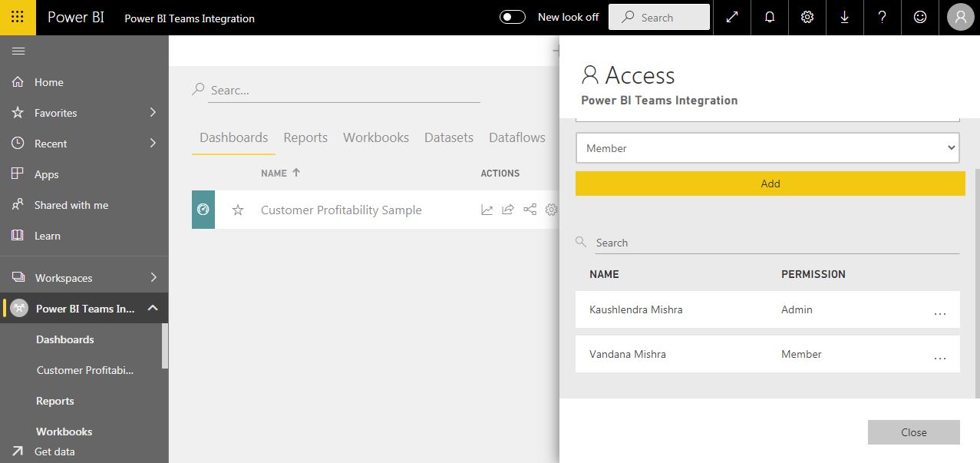Send feedback via the smiley icon
The image size is (980, 463).
919,17
